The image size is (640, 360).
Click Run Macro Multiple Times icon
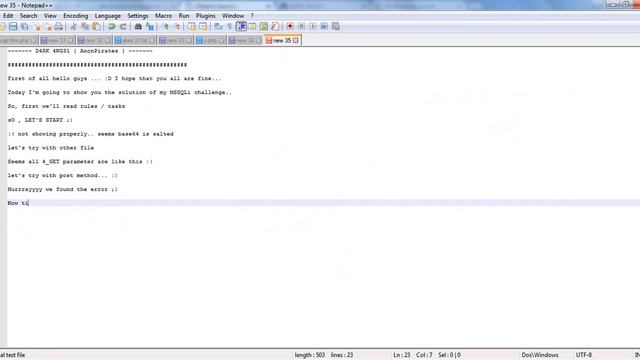324,27
